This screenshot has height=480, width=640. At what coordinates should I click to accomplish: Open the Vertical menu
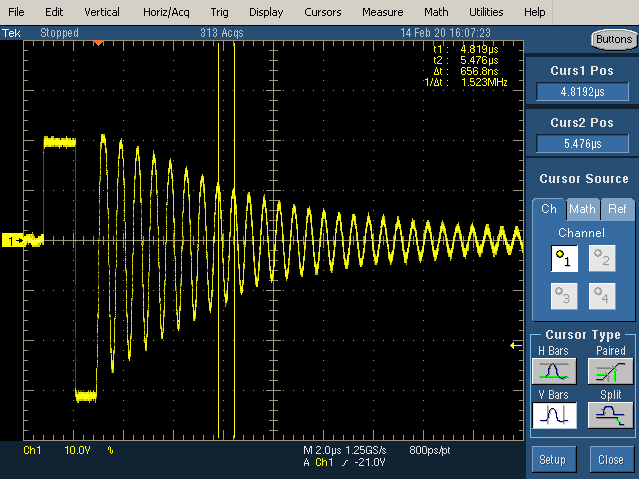pyautogui.click(x=102, y=12)
